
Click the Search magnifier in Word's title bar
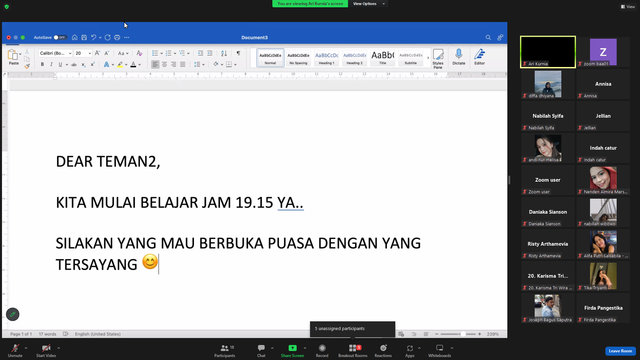[488, 38]
